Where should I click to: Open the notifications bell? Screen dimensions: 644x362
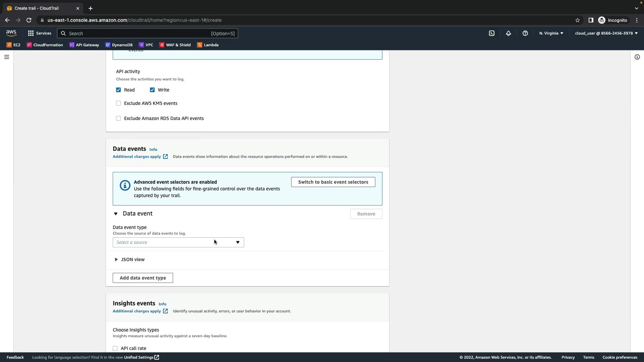508,33
